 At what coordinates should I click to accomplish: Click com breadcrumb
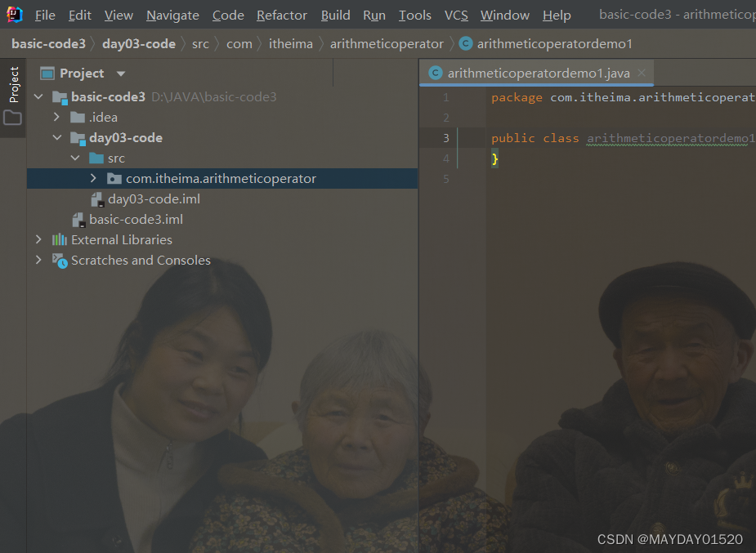(239, 44)
